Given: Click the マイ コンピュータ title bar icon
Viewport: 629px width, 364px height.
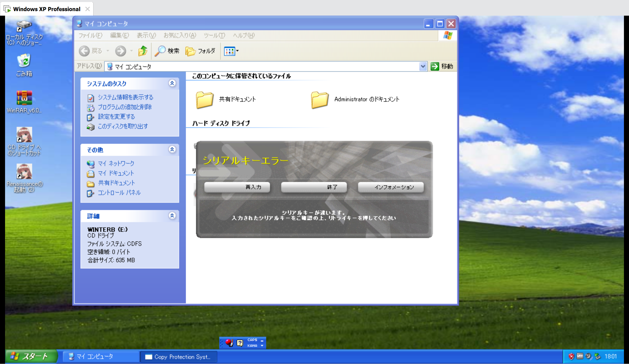Looking at the screenshot, I should (x=79, y=23).
